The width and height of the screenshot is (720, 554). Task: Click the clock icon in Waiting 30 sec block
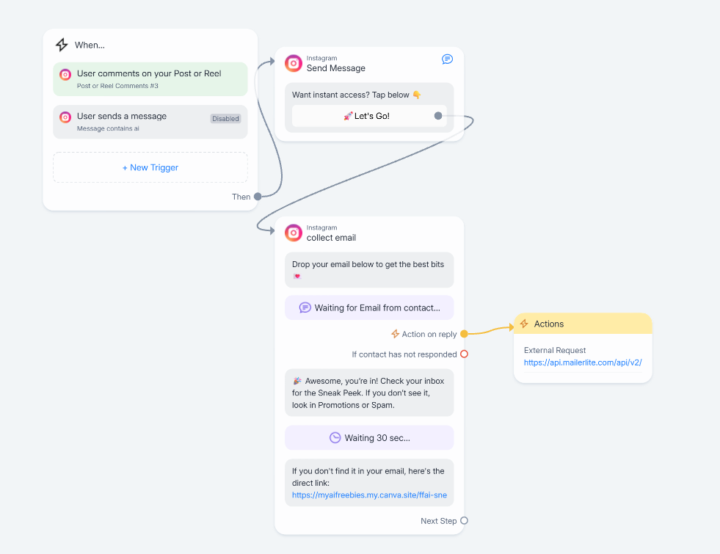[335, 438]
